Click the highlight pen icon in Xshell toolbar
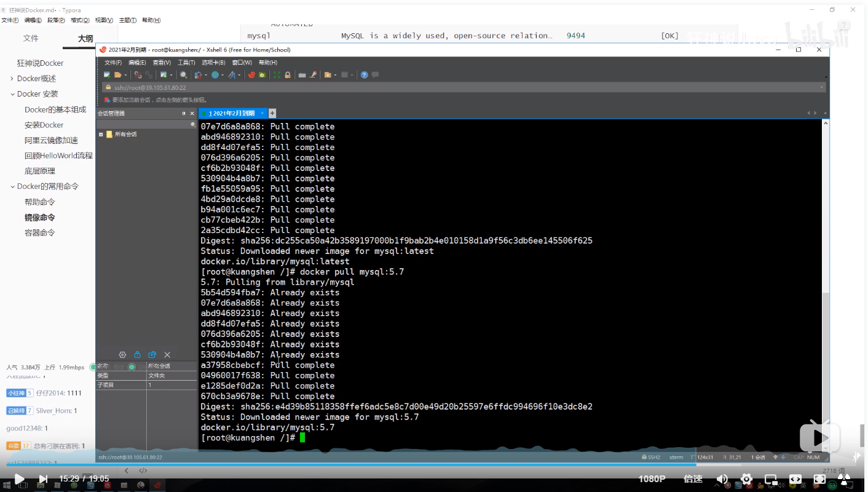Image resolution: width=868 pixels, height=492 pixels. (313, 75)
